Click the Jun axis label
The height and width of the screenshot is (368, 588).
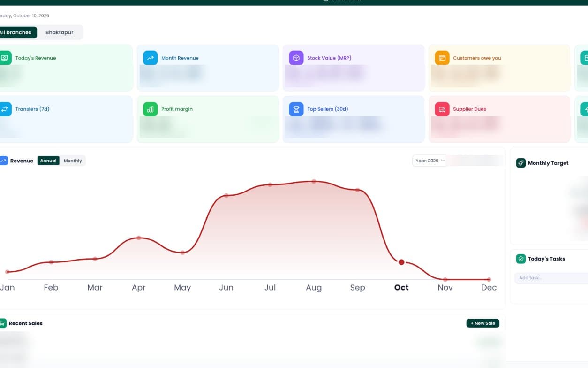(226, 288)
